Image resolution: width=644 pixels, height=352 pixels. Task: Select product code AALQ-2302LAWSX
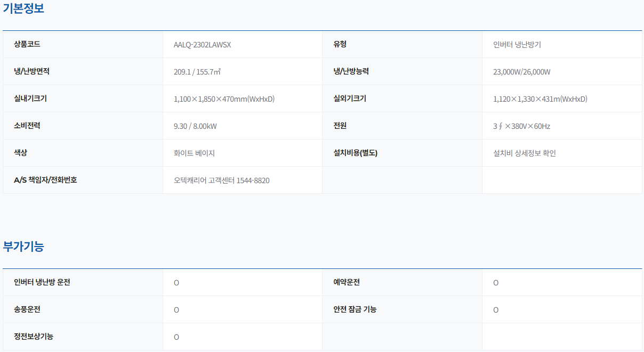(202, 45)
